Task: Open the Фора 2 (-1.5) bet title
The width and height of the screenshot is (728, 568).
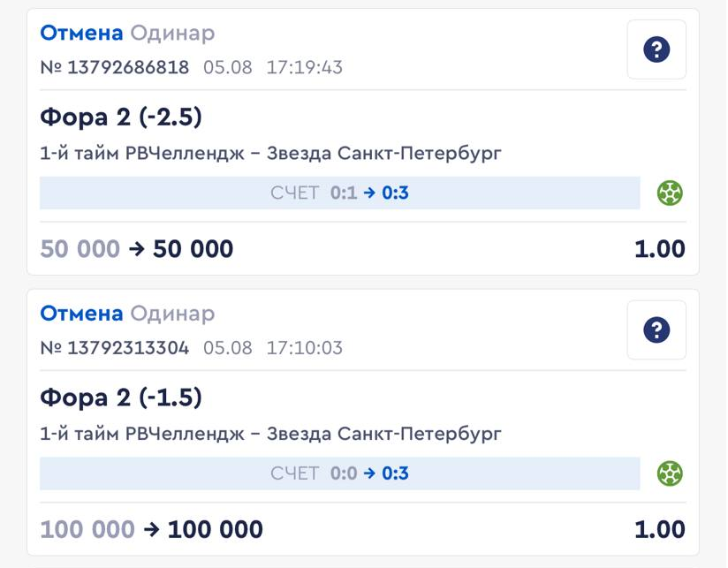Action: pyautogui.click(x=121, y=398)
